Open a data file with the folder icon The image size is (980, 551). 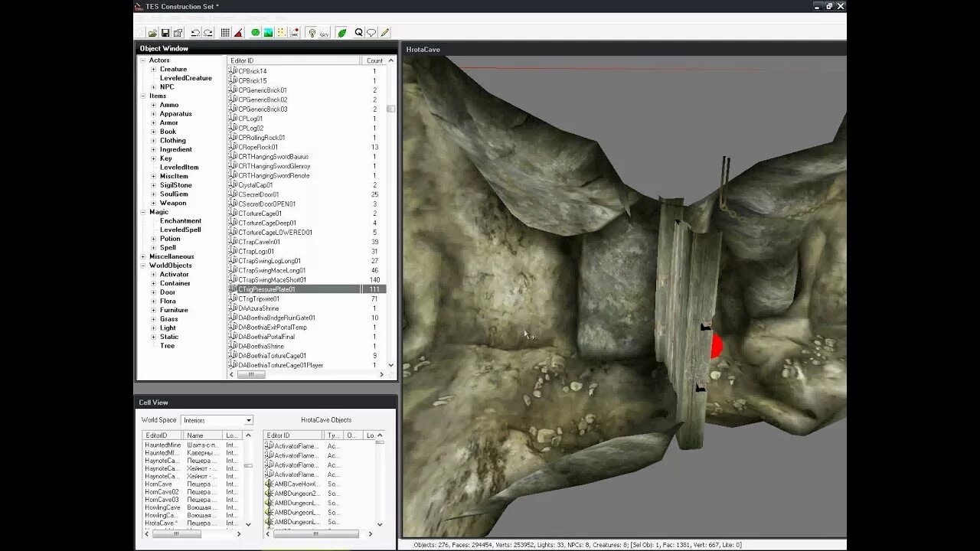click(x=152, y=33)
